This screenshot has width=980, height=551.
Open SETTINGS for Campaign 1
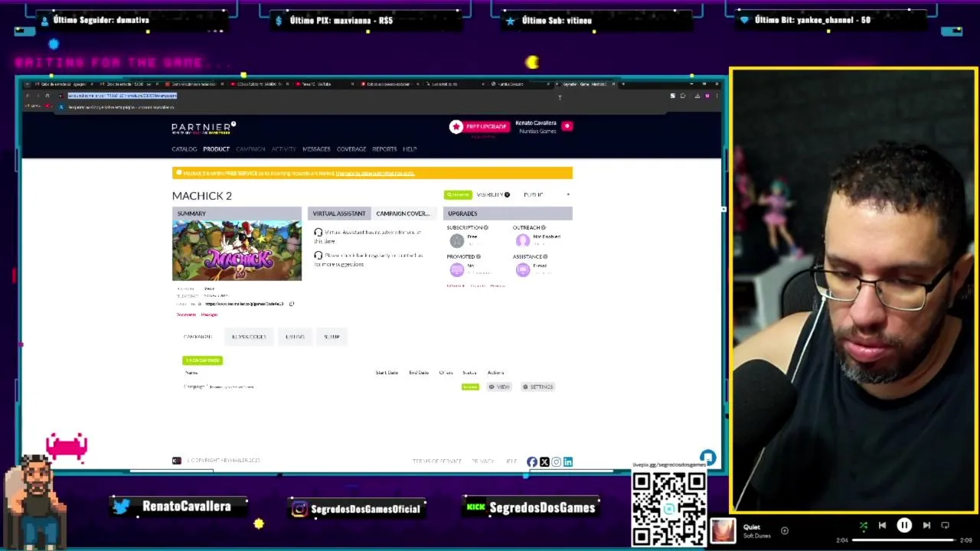point(537,386)
